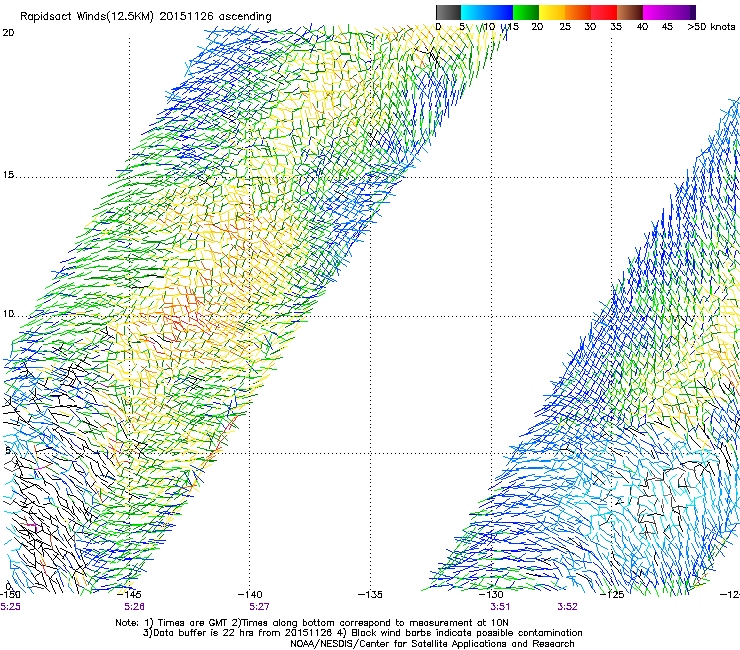Click the purple time stamp '5:25'

pyautogui.click(x=10, y=607)
